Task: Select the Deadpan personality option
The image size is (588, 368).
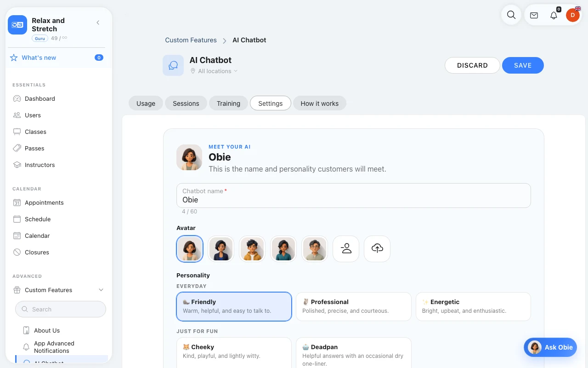Action: coord(354,352)
